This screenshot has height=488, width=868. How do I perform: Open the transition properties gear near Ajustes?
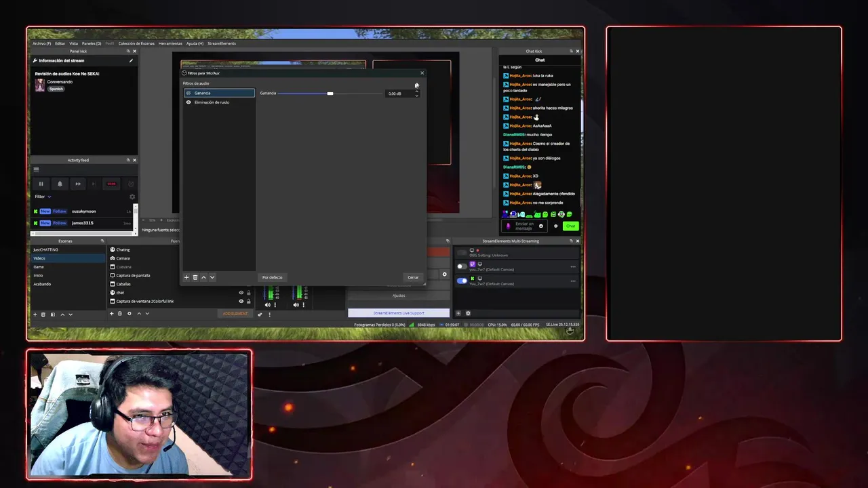[445, 274]
